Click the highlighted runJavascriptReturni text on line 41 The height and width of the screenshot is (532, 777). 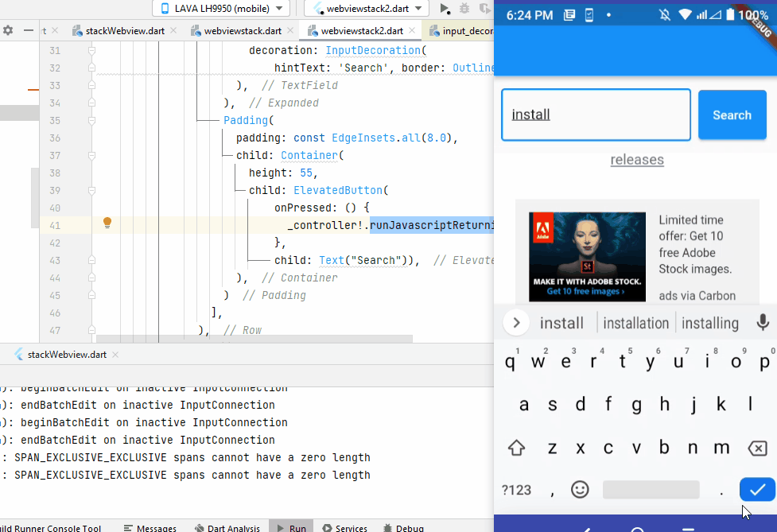click(432, 225)
